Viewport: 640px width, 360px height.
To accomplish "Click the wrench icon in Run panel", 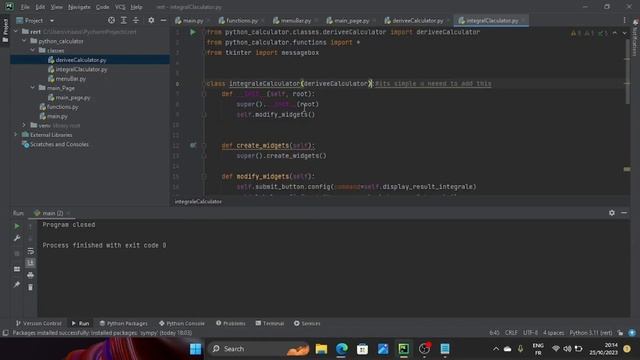I will click(17, 238).
